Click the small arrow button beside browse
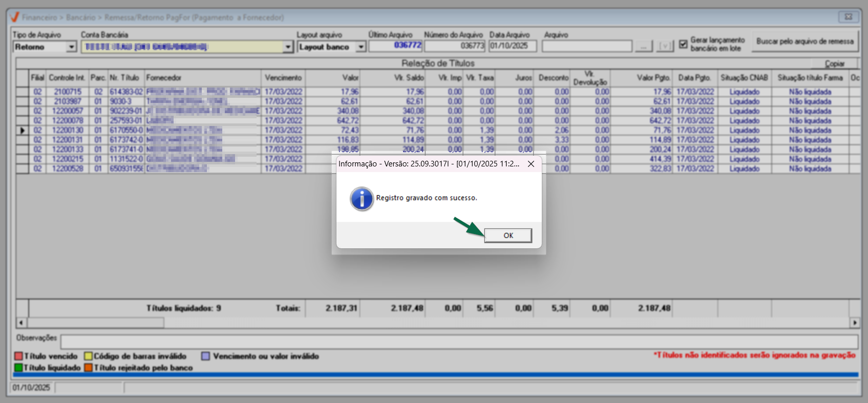The image size is (868, 403). (665, 47)
